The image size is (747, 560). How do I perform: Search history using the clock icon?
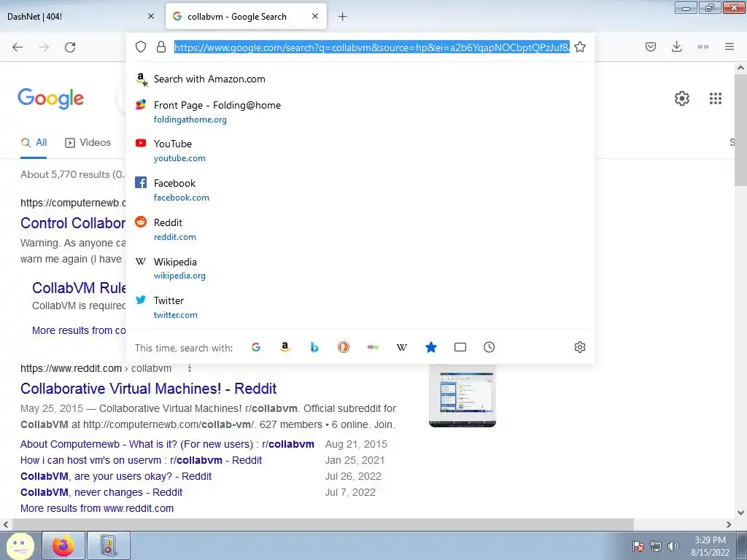pyautogui.click(x=489, y=347)
